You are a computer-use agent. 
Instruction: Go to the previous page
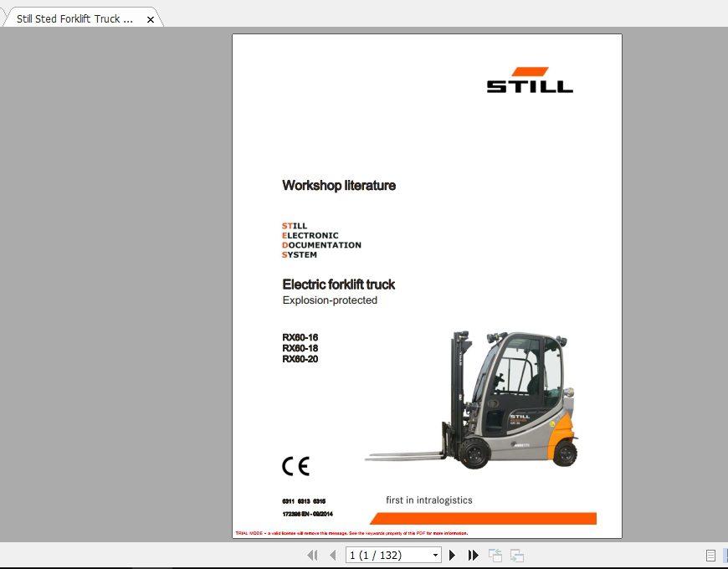point(332,555)
